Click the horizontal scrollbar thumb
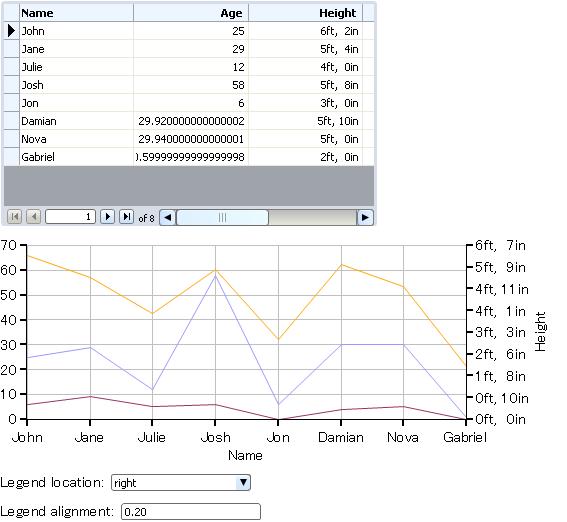The height and width of the screenshot is (522, 567). pos(222,218)
